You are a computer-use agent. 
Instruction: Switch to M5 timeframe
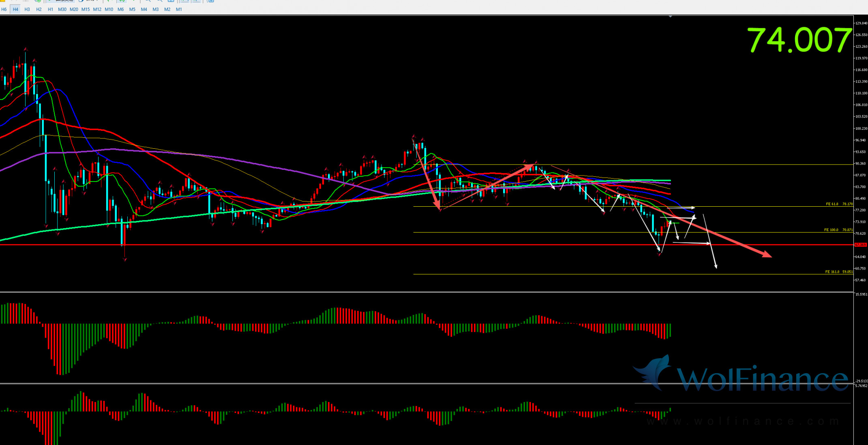coord(132,9)
